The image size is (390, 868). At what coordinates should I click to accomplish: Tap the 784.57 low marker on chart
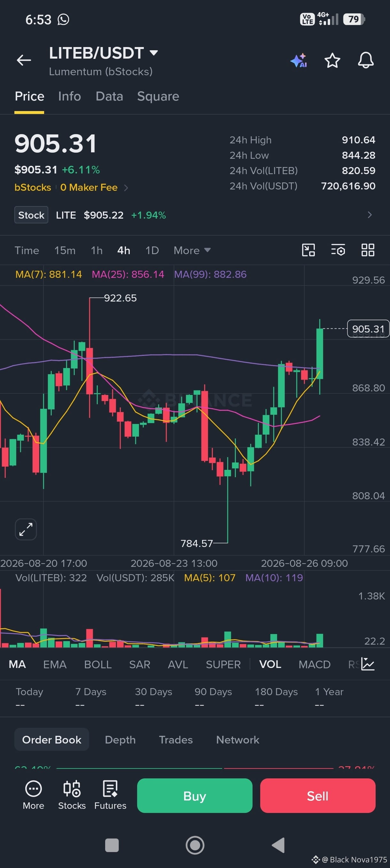tap(197, 543)
